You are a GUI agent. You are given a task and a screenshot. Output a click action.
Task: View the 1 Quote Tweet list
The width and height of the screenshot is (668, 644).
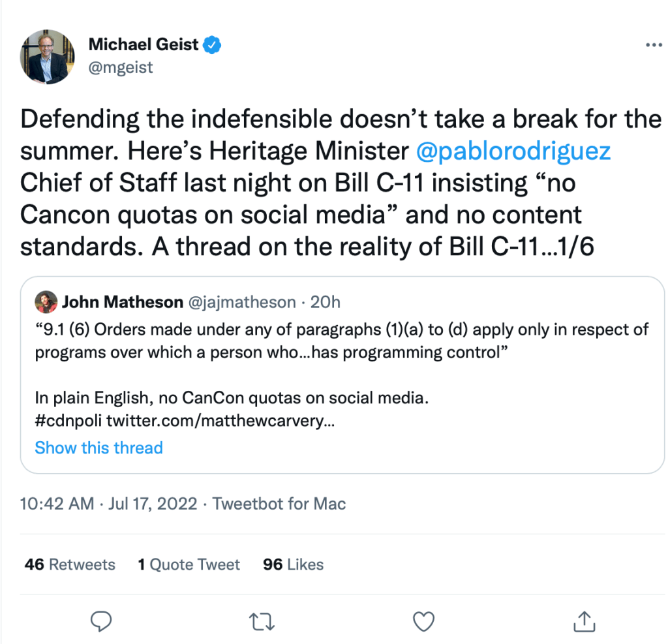(x=189, y=564)
